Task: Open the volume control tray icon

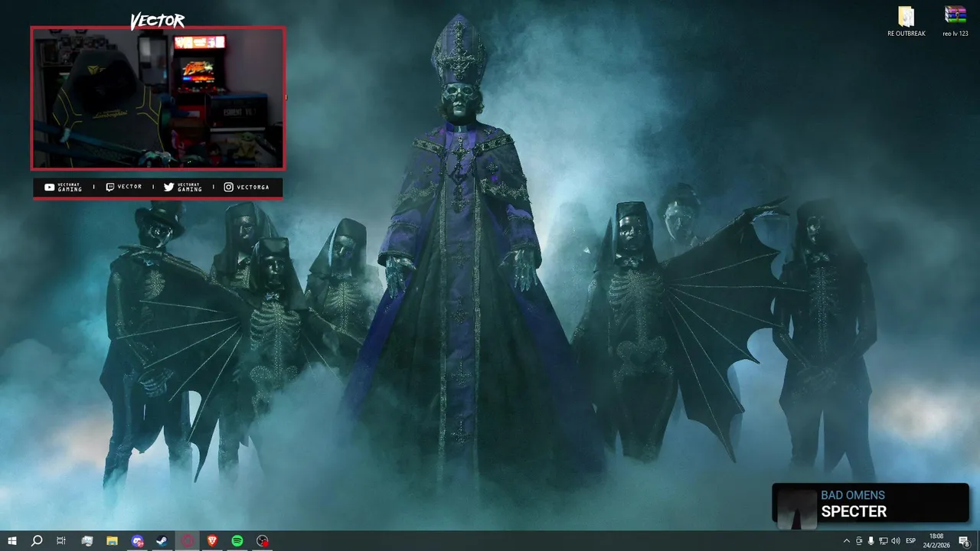Action: (x=895, y=541)
